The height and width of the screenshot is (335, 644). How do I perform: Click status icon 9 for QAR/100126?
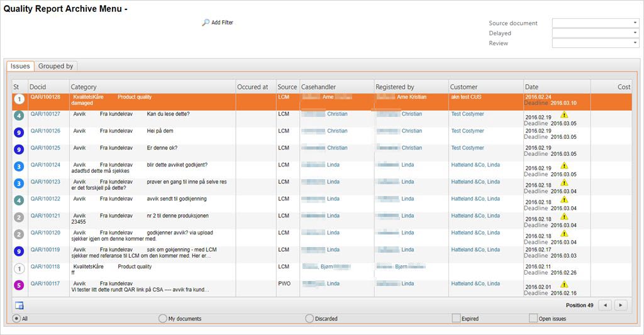[19, 133]
